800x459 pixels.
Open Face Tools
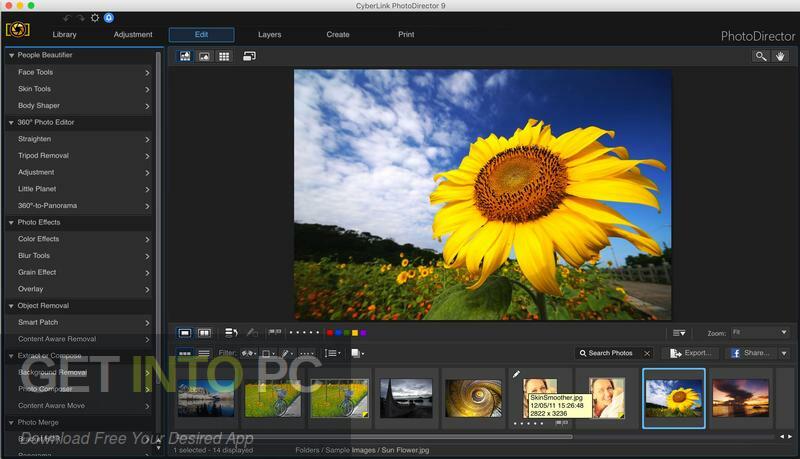pyautogui.click(x=79, y=72)
